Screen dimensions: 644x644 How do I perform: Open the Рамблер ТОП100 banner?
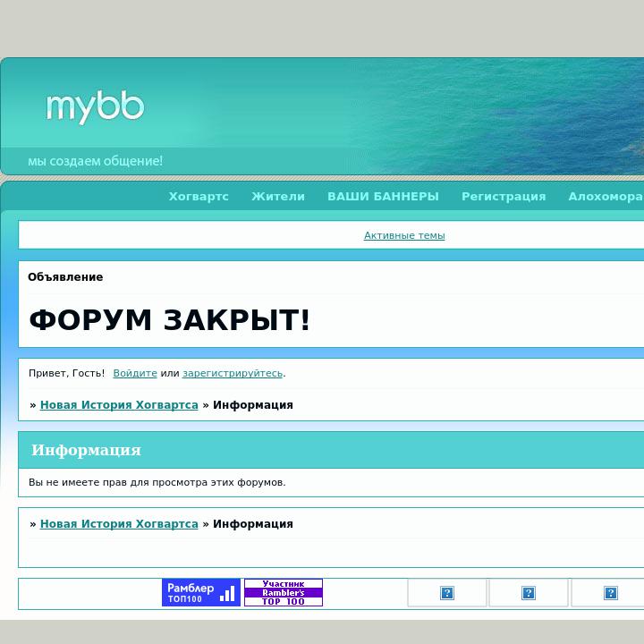[x=201, y=592]
